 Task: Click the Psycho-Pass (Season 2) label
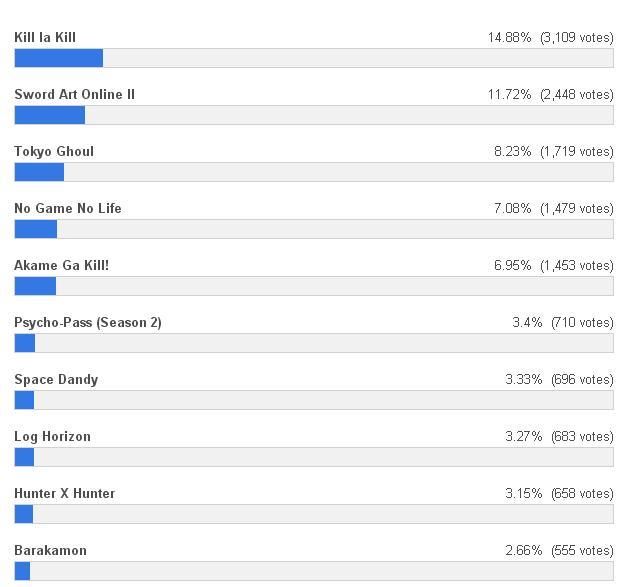[x=88, y=323]
